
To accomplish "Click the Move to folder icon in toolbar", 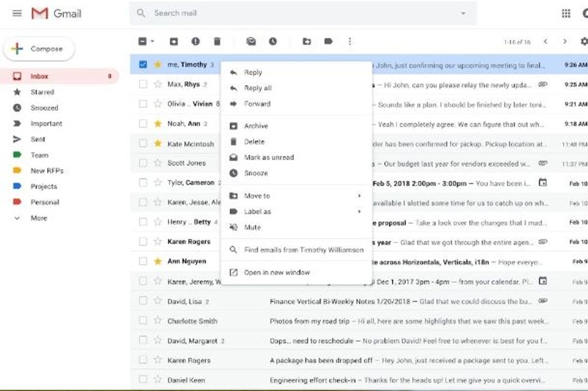I will (307, 42).
